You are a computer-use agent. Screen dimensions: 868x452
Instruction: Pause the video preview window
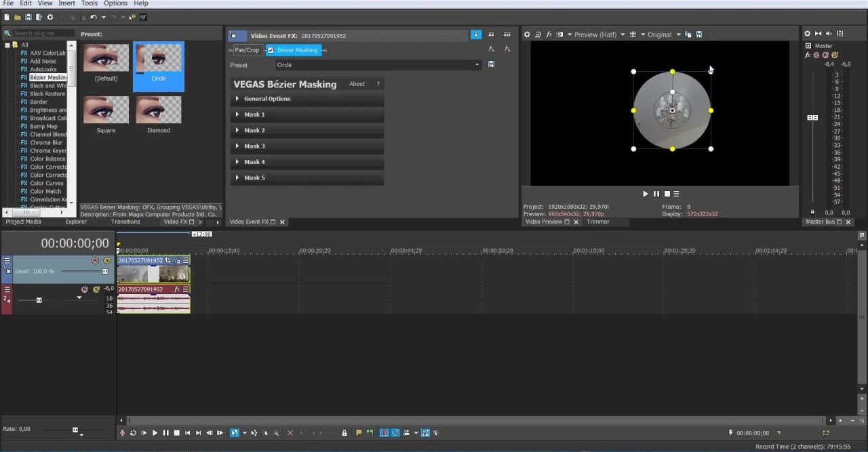click(656, 194)
